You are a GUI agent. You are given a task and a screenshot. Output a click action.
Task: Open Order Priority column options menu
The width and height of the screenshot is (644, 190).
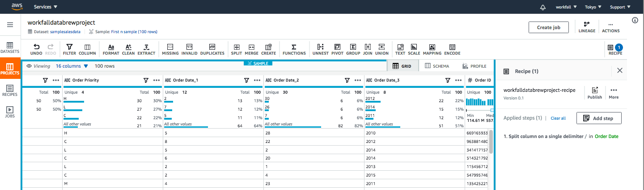pyautogui.click(x=156, y=80)
